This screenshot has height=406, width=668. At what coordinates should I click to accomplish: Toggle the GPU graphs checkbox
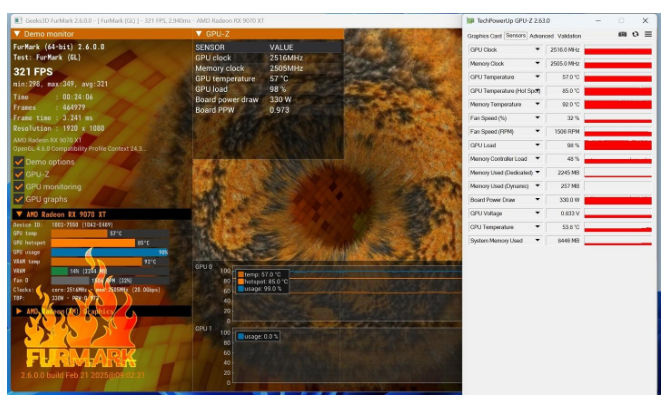(18, 199)
